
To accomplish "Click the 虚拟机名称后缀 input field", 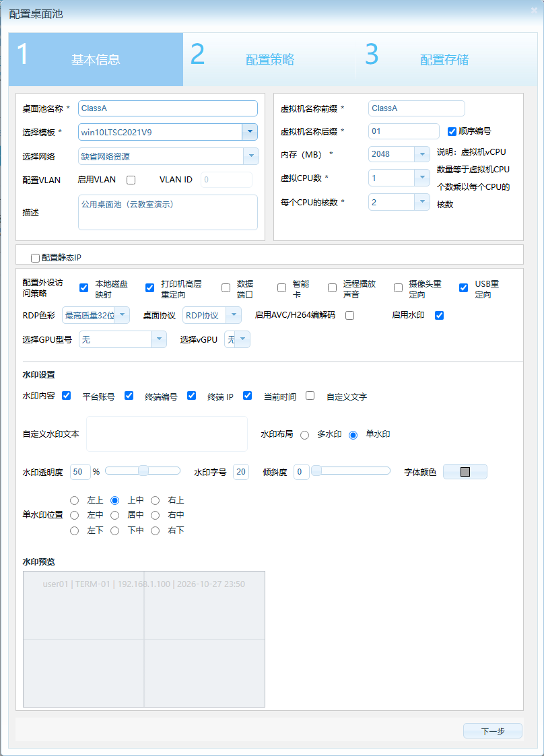I will coord(404,131).
